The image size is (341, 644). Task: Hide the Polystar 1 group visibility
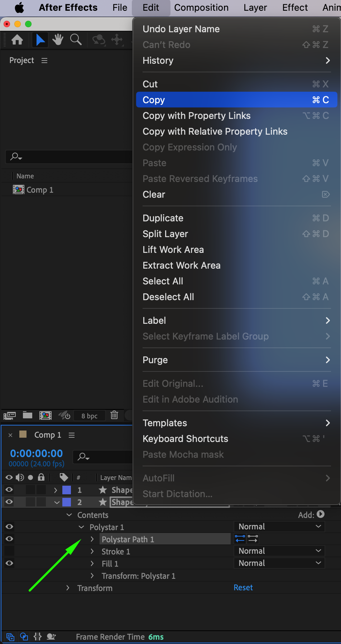tap(10, 527)
